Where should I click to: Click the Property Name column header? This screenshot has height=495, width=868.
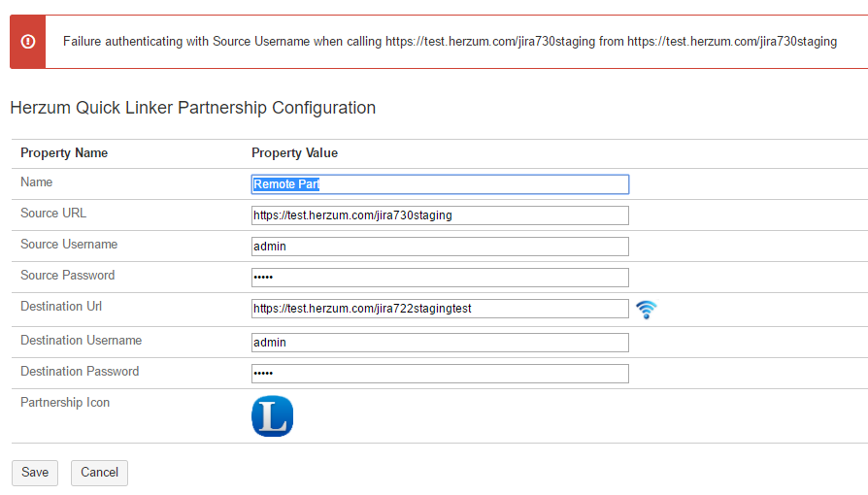(x=64, y=153)
